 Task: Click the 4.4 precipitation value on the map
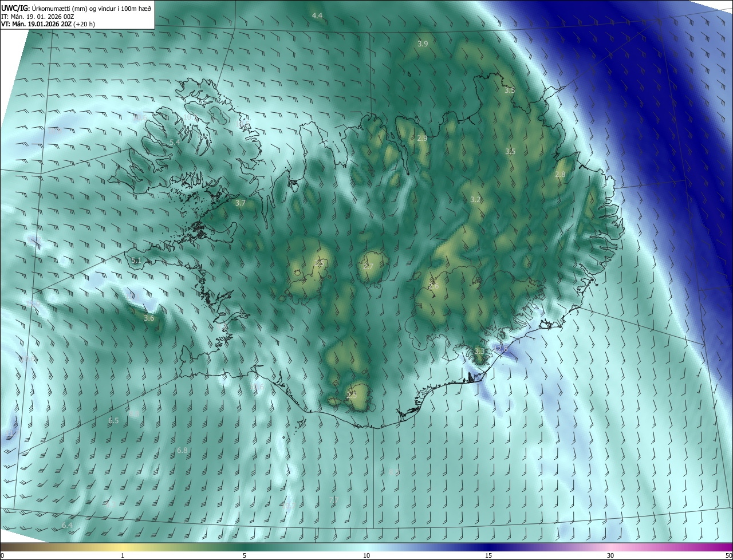click(x=317, y=16)
